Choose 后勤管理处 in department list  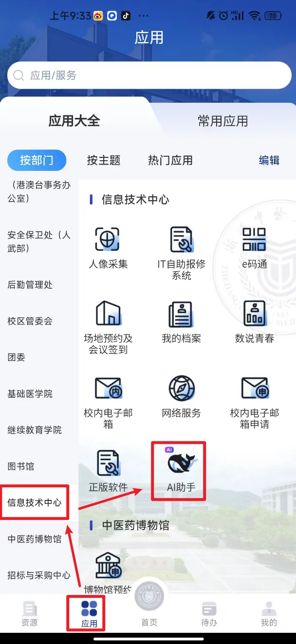pos(30,285)
